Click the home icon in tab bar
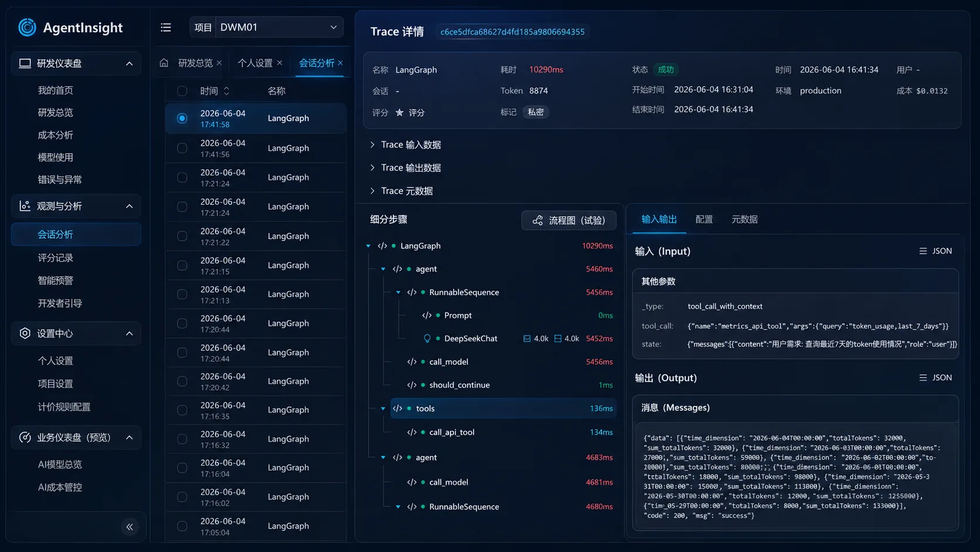The height and width of the screenshot is (552, 980). point(164,63)
